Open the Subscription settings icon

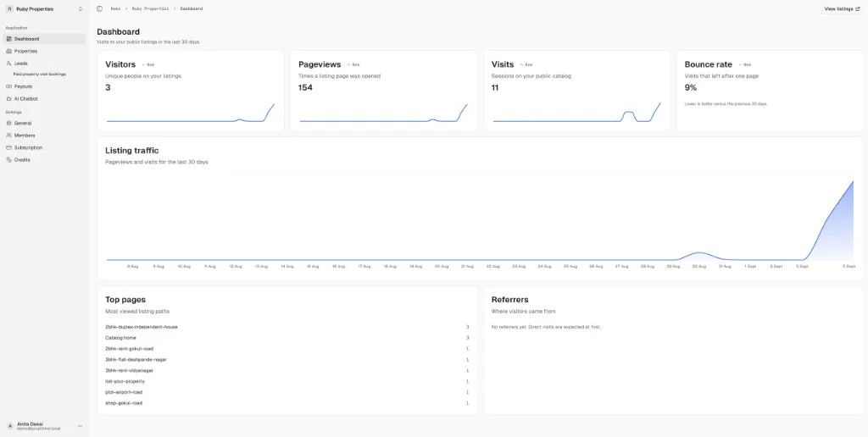[8, 147]
